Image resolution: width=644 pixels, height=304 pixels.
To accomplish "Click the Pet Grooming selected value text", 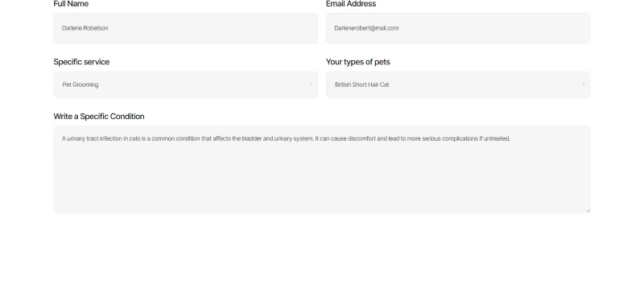I will [x=80, y=84].
